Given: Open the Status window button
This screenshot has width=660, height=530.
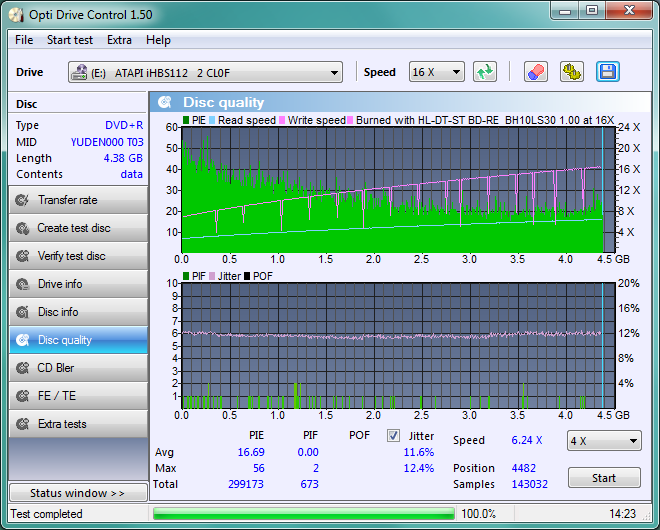Looking at the screenshot, I should click(x=78, y=493).
